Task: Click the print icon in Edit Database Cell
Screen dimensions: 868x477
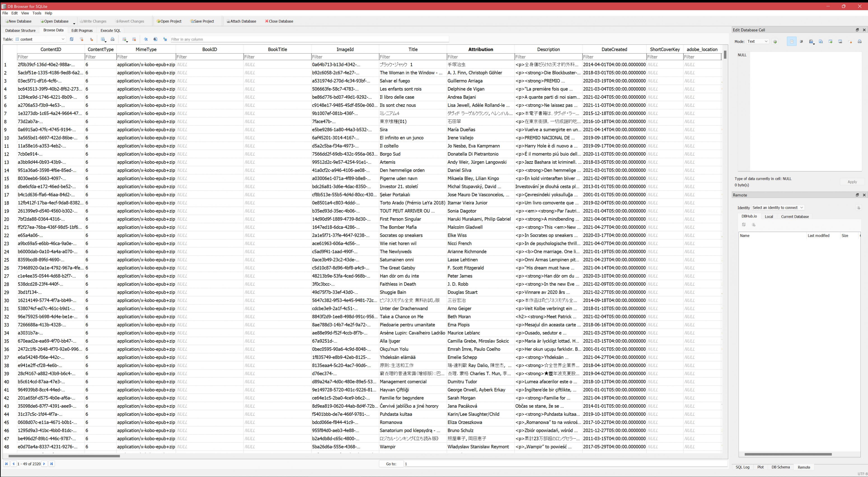Action: pos(860,42)
